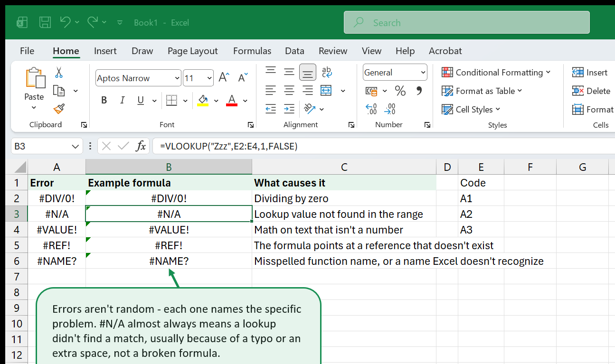Click Insert in Cells group
The height and width of the screenshot is (364, 615).
[590, 72]
